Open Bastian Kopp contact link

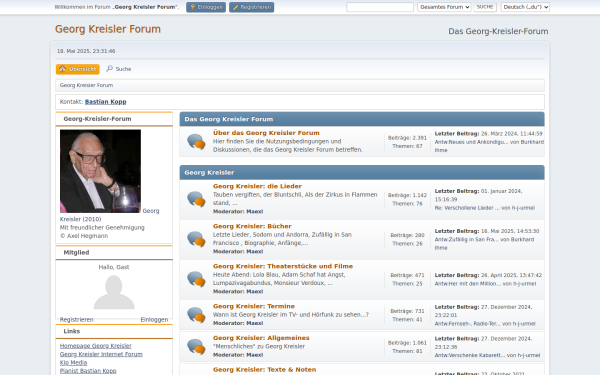pyautogui.click(x=106, y=102)
